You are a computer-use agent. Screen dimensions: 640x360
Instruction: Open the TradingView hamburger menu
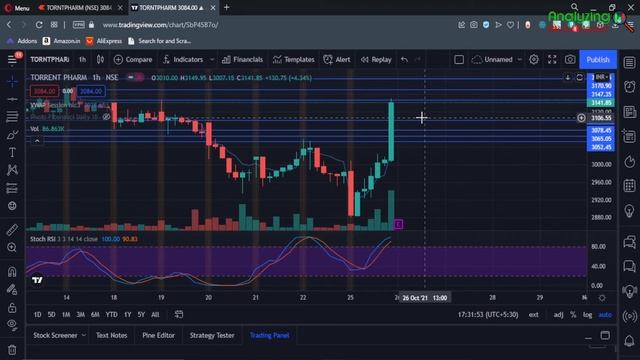[x=12, y=60]
